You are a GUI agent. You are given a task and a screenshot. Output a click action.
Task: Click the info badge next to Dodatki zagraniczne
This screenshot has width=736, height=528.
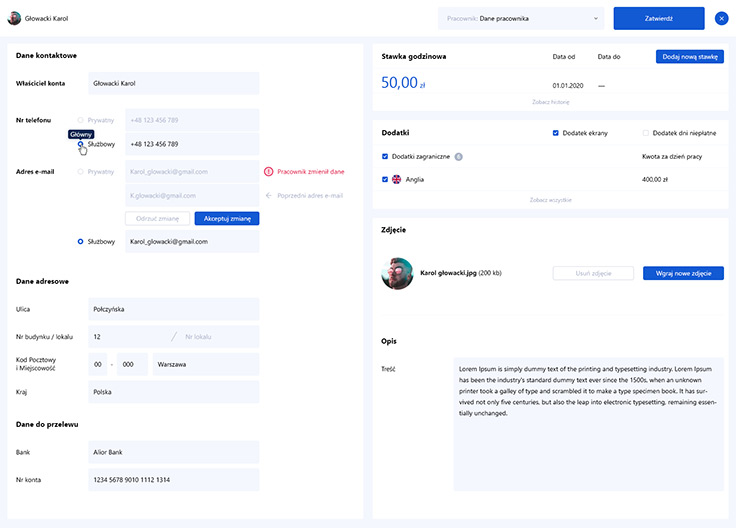tap(458, 157)
